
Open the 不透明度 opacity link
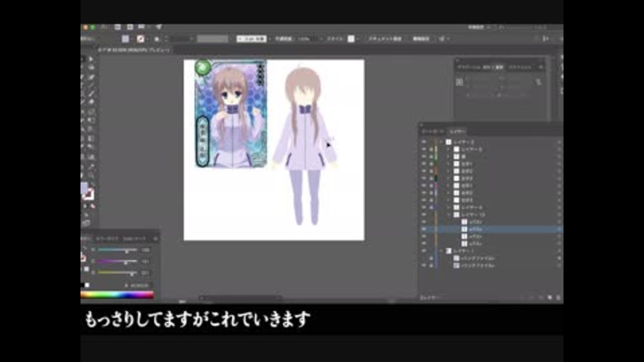click(x=283, y=39)
